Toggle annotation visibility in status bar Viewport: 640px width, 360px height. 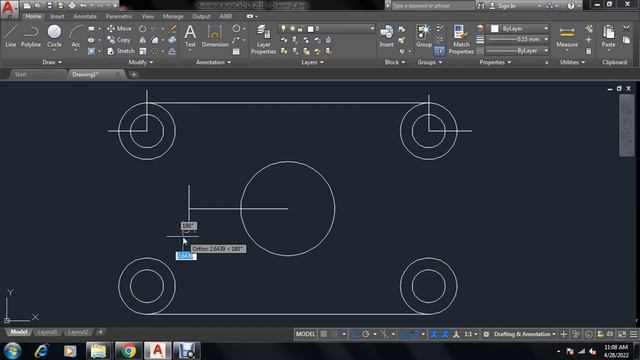coord(434,334)
